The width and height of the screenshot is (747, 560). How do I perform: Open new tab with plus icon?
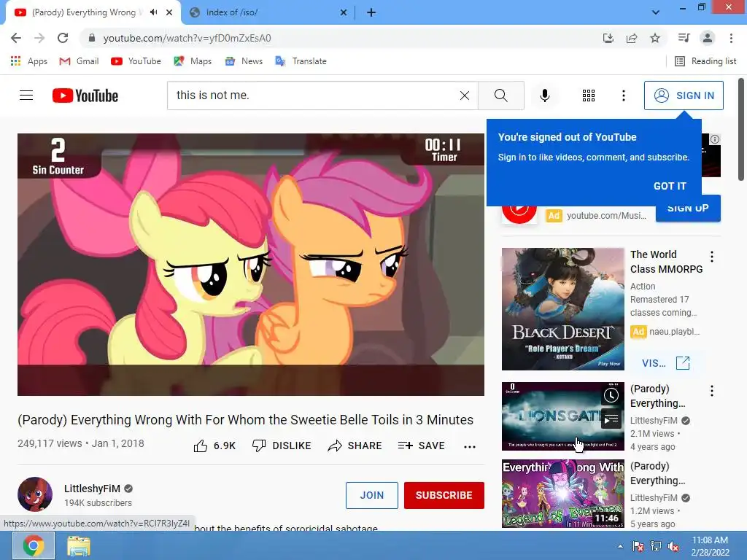371,12
